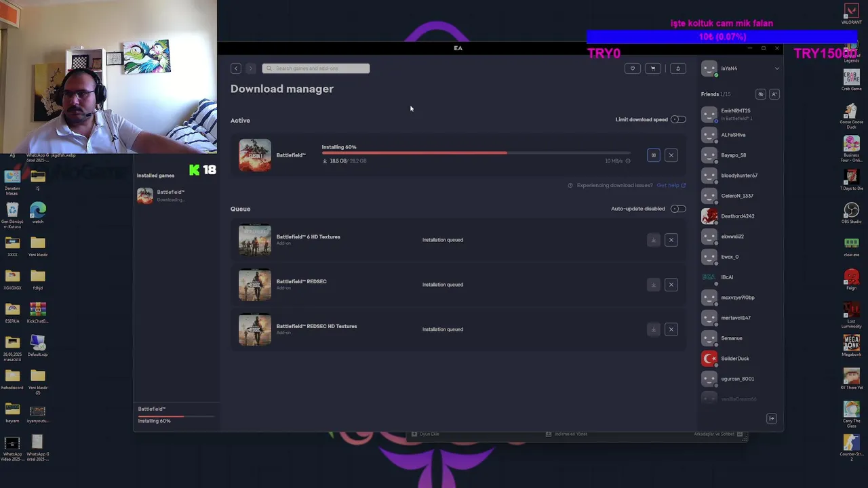Click the active Battlefield game thumbnail
This screenshot has width=868, height=488.
coord(255,155)
